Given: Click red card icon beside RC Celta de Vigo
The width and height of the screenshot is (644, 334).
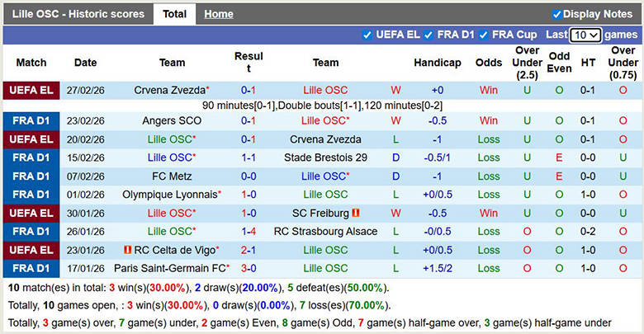Looking at the screenshot, I should coord(127,250).
